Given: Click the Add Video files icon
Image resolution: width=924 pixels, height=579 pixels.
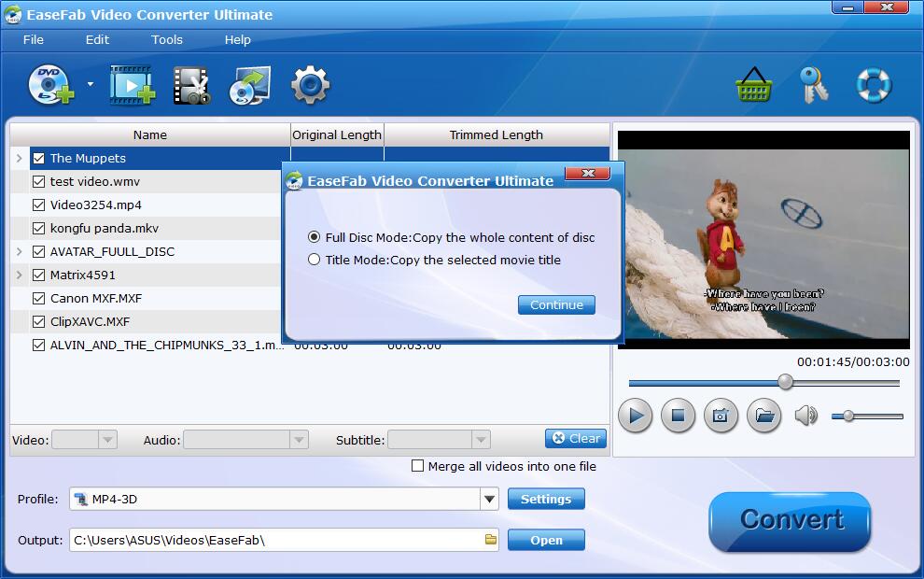Looking at the screenshot, I should (132, 85).
